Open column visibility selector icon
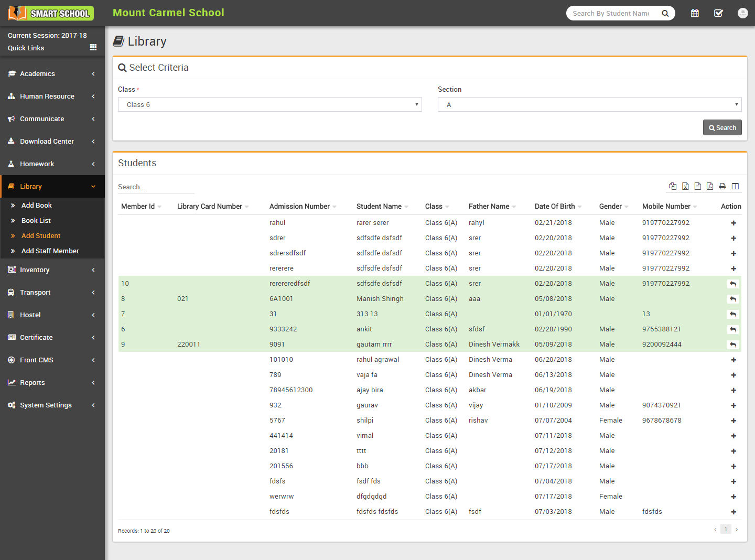 point(735,186)
